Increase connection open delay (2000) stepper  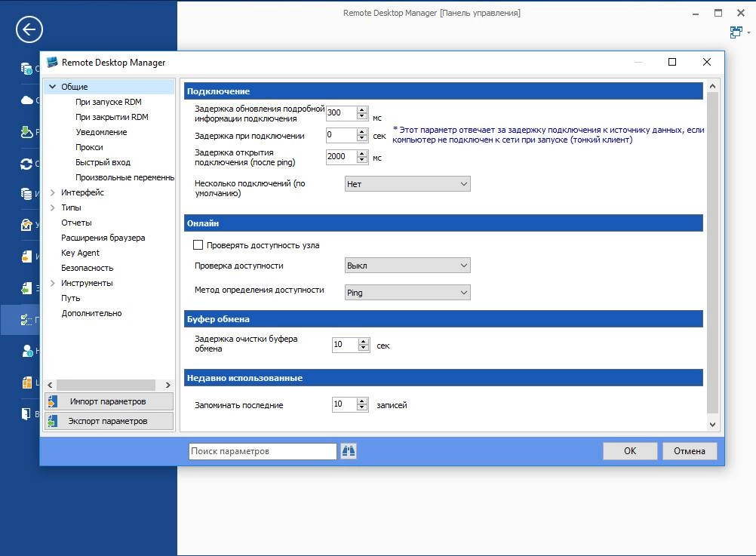[362, 153]
